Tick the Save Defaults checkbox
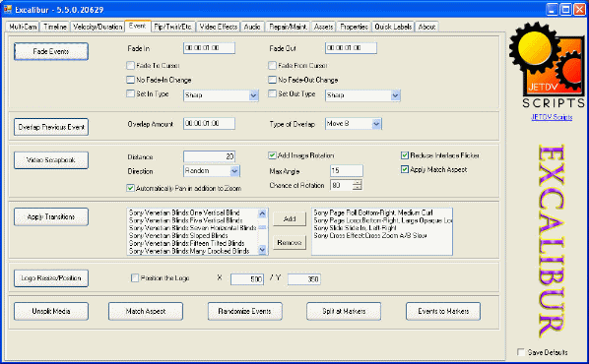Viewport: 589px width, 364px height. click(521, 352)
